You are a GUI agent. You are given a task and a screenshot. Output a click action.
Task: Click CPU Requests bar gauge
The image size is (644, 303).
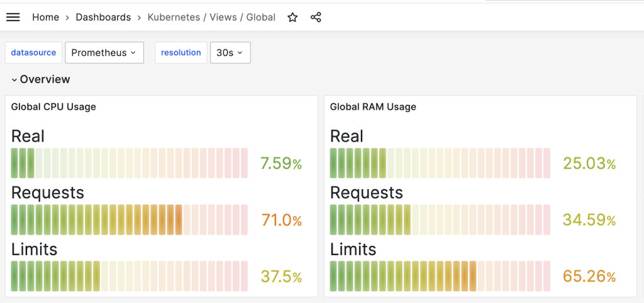pyautogui.click(x=130, y=220)
